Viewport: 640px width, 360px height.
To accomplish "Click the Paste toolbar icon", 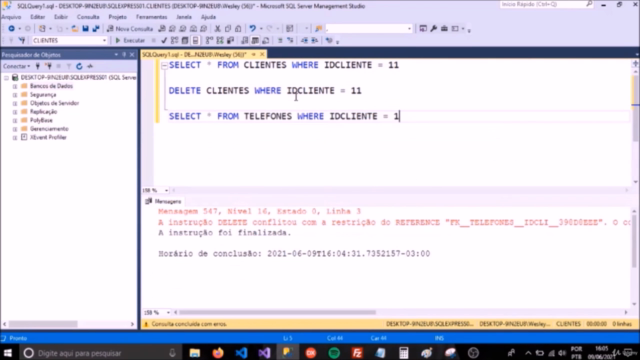I will coord(238,29).
